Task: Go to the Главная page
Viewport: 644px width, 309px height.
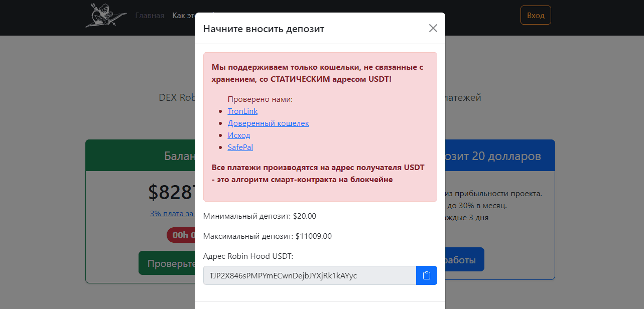Action: coord(150,16)
